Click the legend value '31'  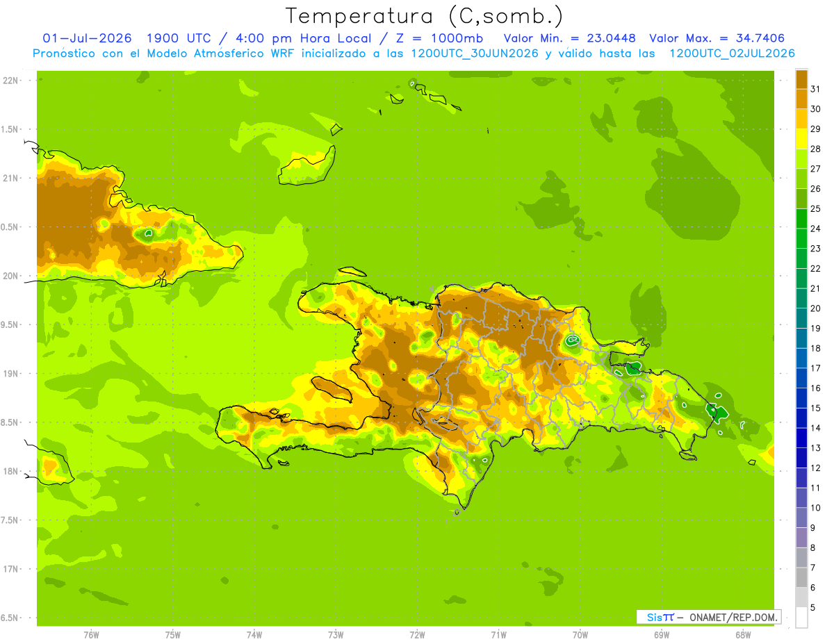pos(816,89)
